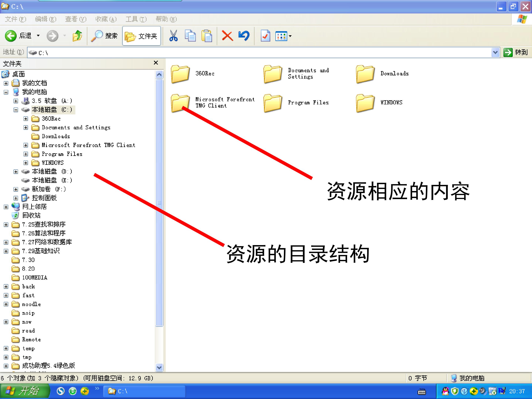Image resolution: width=532 pixels, height=399 pixels.
Task: Open the Help (帮助) menu
Action: click(x=166, y=19)
